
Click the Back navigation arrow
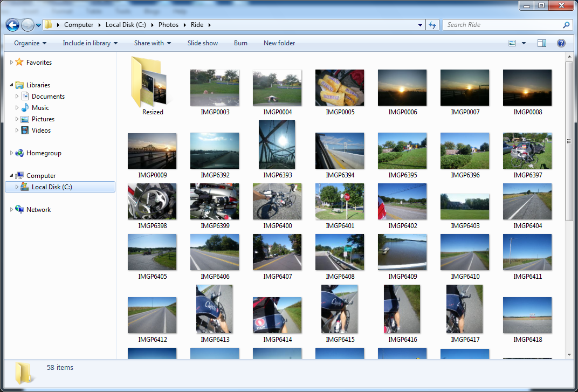[12, 25]
